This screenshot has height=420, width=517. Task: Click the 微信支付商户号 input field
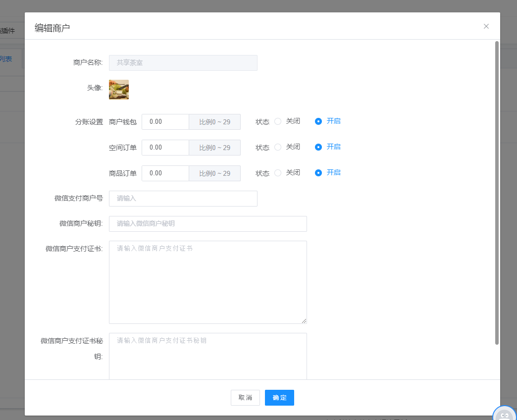183,199
